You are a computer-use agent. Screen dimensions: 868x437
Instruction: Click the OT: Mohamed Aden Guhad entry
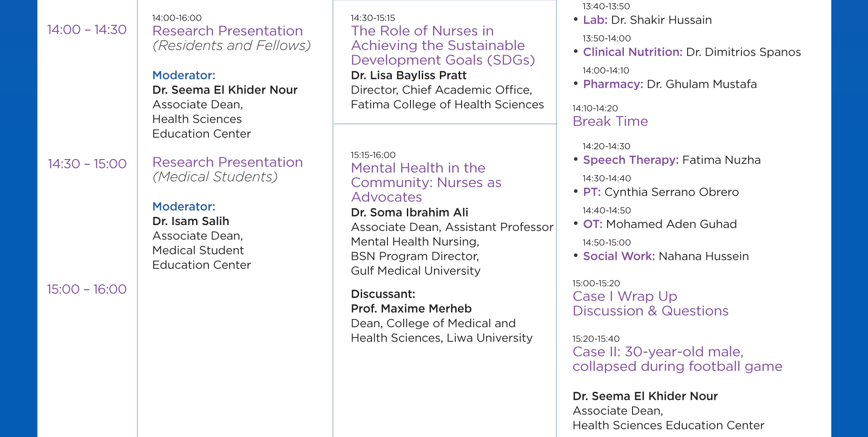[660, 225]
